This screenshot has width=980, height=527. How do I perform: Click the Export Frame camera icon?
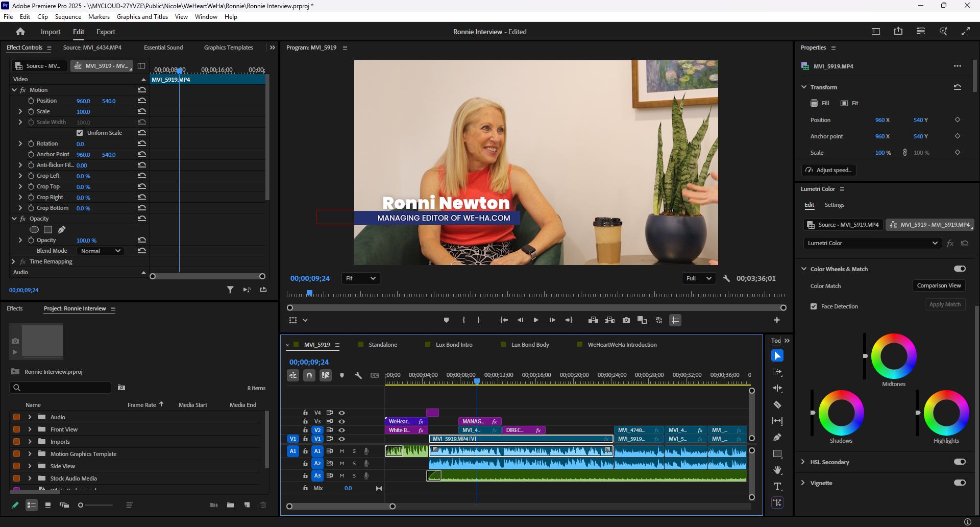(x=626, y=320)
